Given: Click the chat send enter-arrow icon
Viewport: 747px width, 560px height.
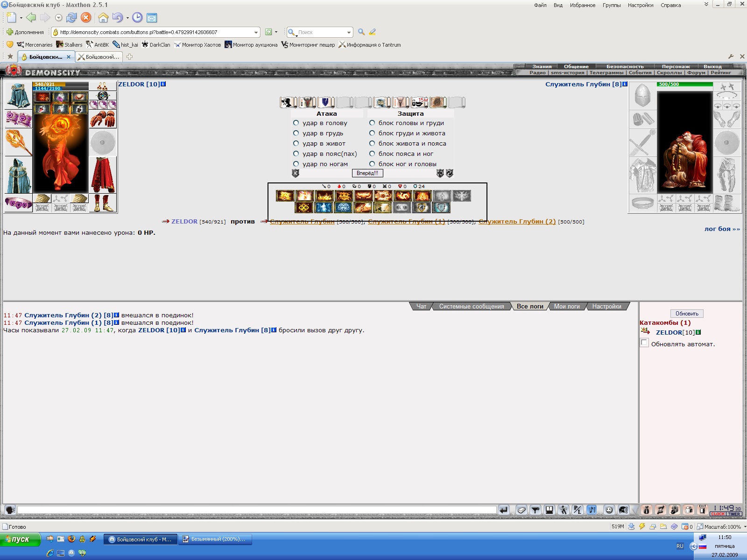Looking at the screenshot, I should [503, 510].
